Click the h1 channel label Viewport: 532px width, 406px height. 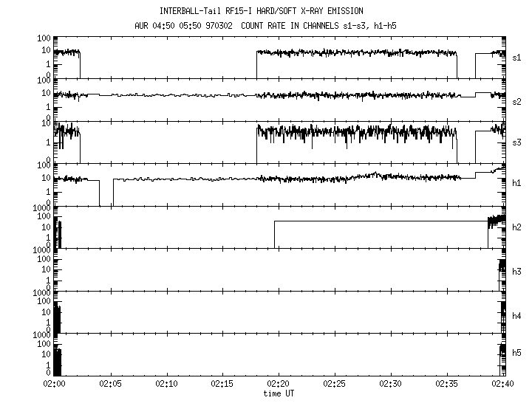[516, 185]
